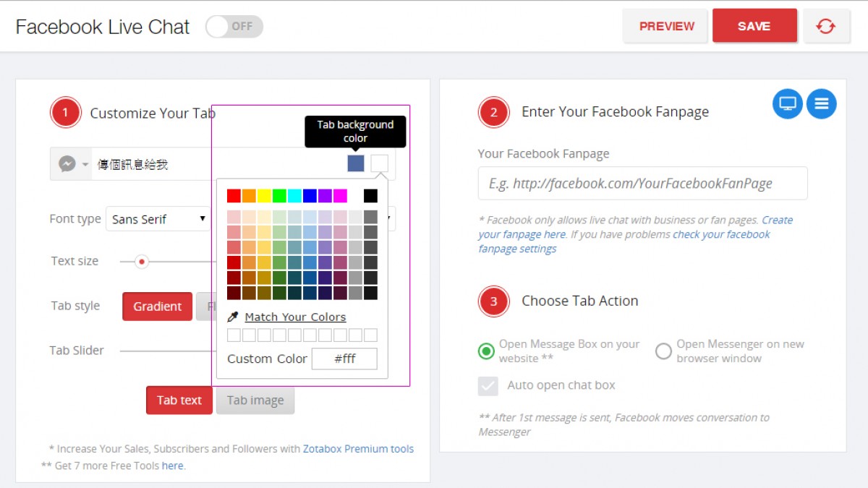Click the 'Choose Tab Action' heading
The width and height of the screenshot is (868, 488).
click(580, 301)
